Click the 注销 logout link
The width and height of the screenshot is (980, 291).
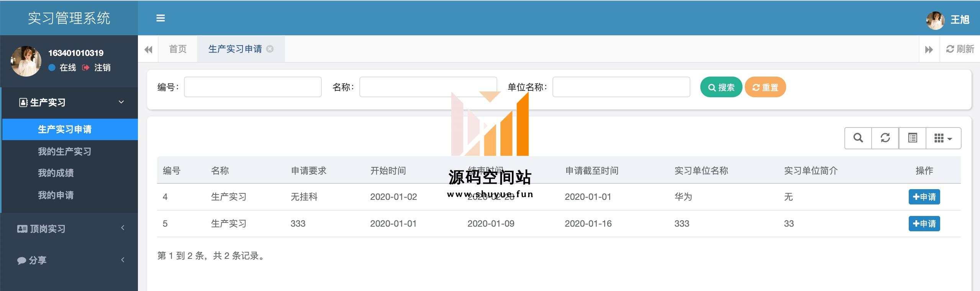[x=97, y=68]
